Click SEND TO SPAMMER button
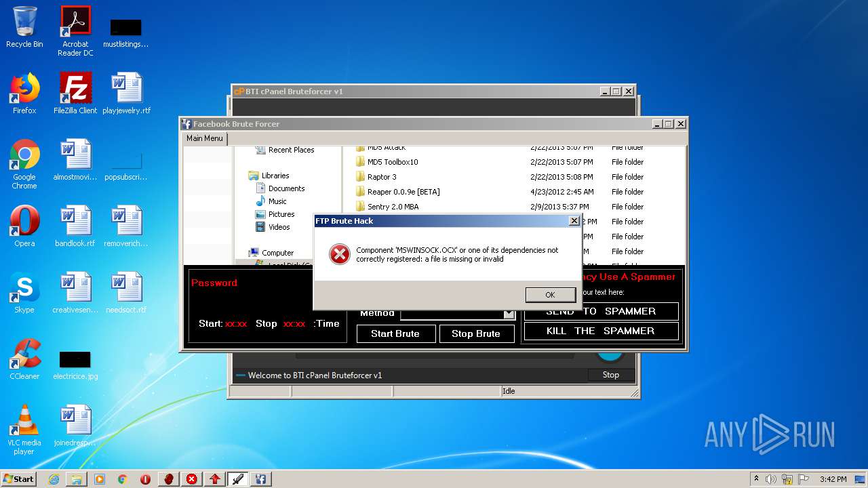 click(601, 311)
